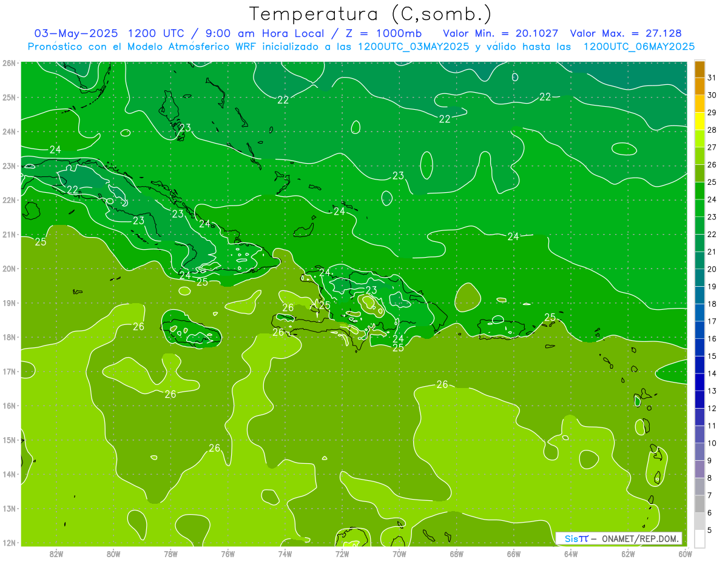This screenshot has height=562, width=728.
Task: Pick the lime swatch between 27 and 28
Action: pyautogui.click(x=700, y=139)
